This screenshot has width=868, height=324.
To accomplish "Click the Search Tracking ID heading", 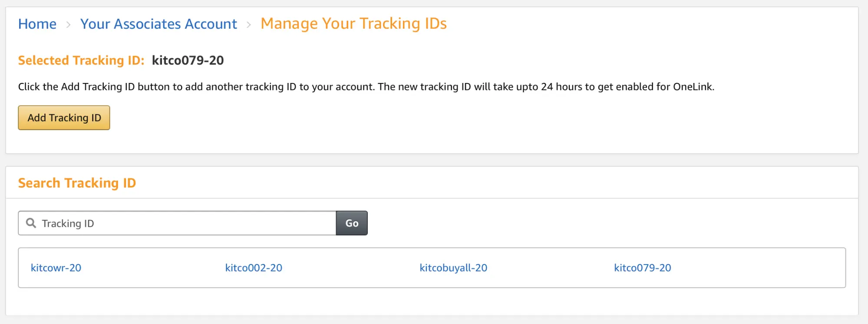I will pyautogui.click(x=77, y=183).
